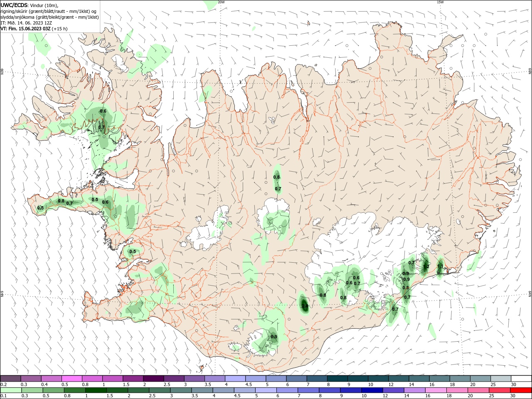Screen dimensions: 532x399
Task: Click the '20W' longitude label
Action: pyautogui.click(x=221, y=2)
